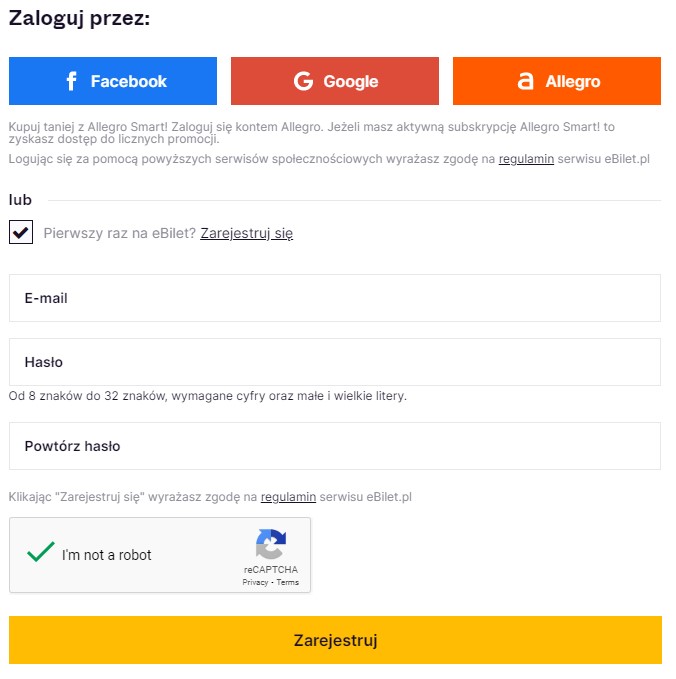This screenshot has width=676, height=679.
Task: Click the 'Zaloguj przez:' heading
Action: coord(79,19)
